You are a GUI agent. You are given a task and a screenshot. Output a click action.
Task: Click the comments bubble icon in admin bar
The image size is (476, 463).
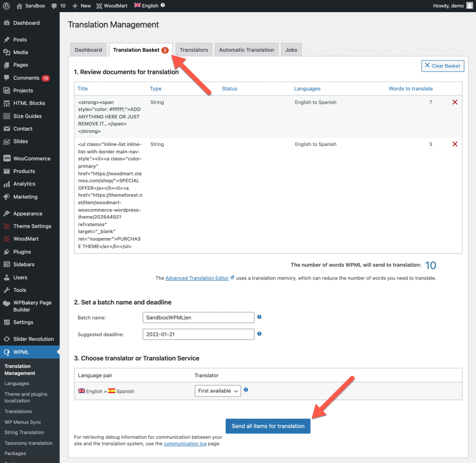(x=54, y=6)
